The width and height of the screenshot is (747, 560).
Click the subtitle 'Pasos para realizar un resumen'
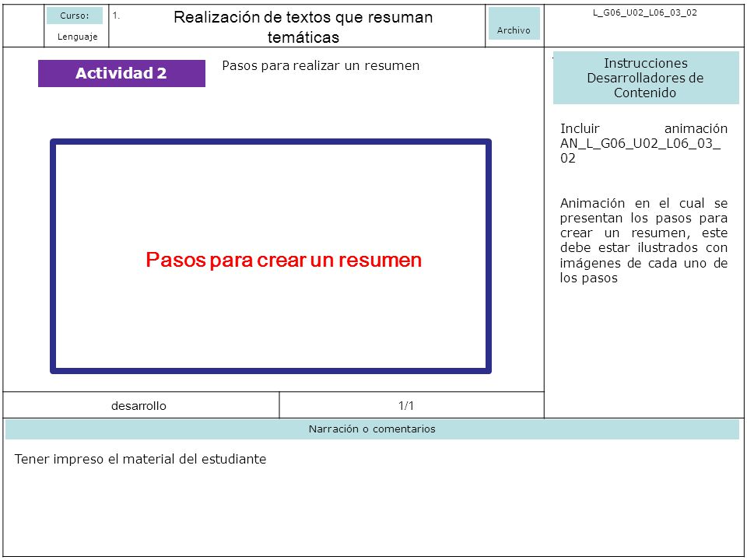click(x=321, y=65)
